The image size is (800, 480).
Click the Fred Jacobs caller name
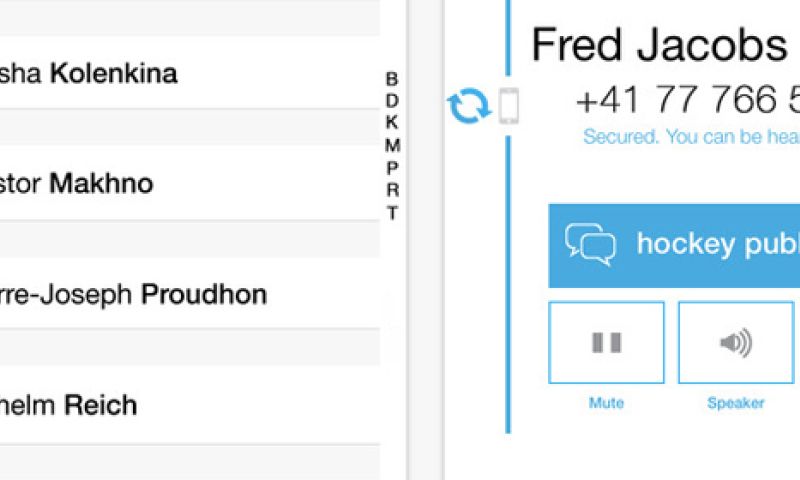coord(660,45)
